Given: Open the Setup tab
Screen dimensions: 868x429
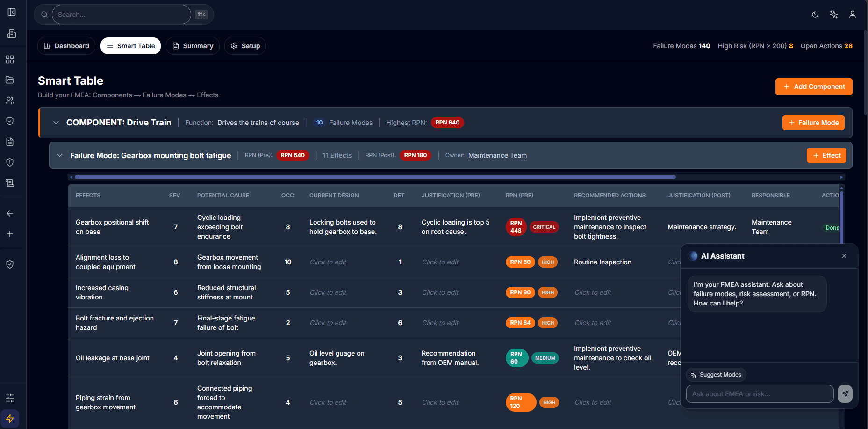Looking at the screenshot, I should 245,46.
